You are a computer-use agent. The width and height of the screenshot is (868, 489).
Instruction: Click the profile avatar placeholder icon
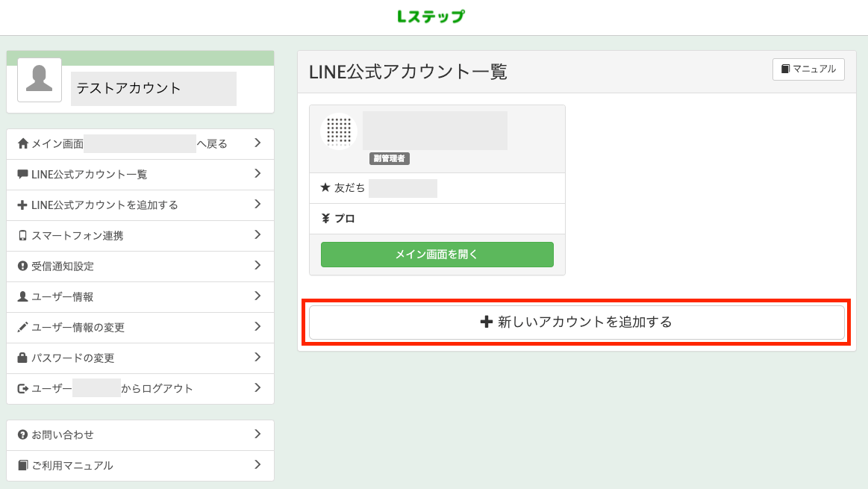(40, 80)
